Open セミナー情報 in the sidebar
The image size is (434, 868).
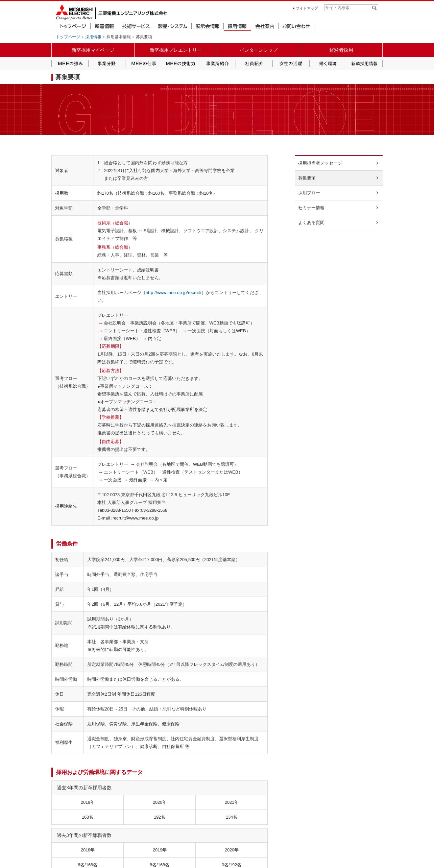pyautogui.click(x=339, y=208)
